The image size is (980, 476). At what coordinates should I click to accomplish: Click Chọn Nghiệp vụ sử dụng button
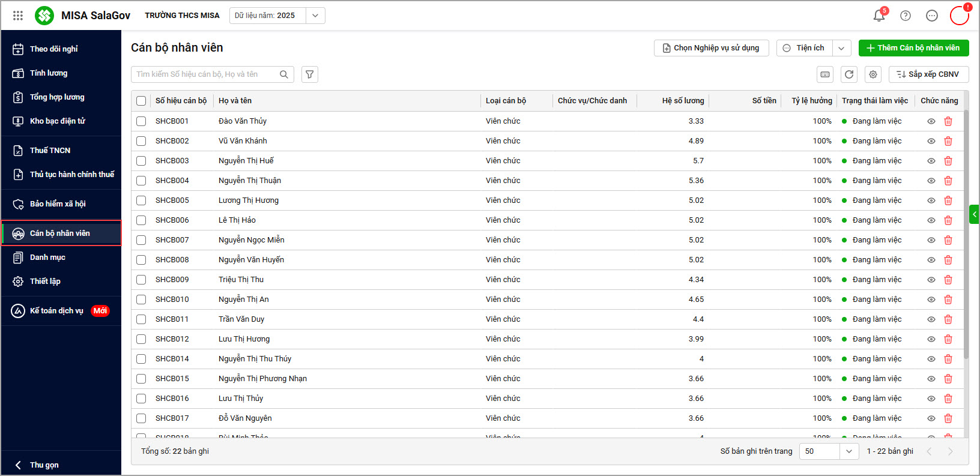tap(711, 48)
